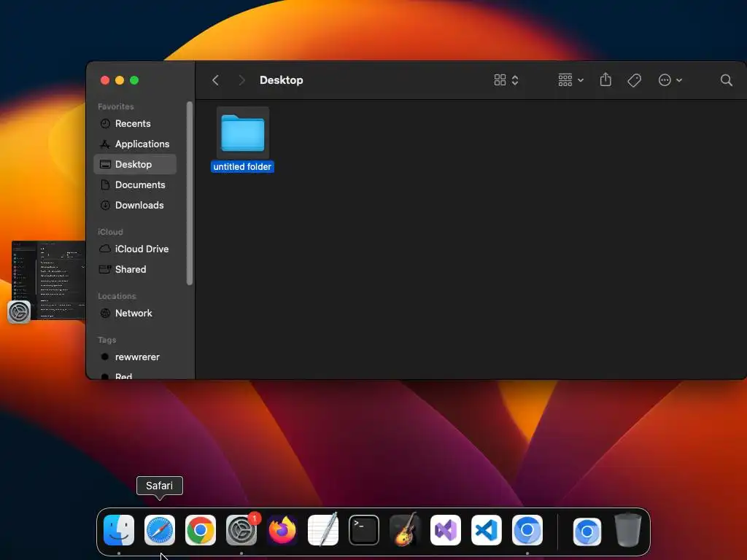Launch Visual Studio Code from the Dock
This screenshot has height=560, width=747.
(x=487, y=530)
